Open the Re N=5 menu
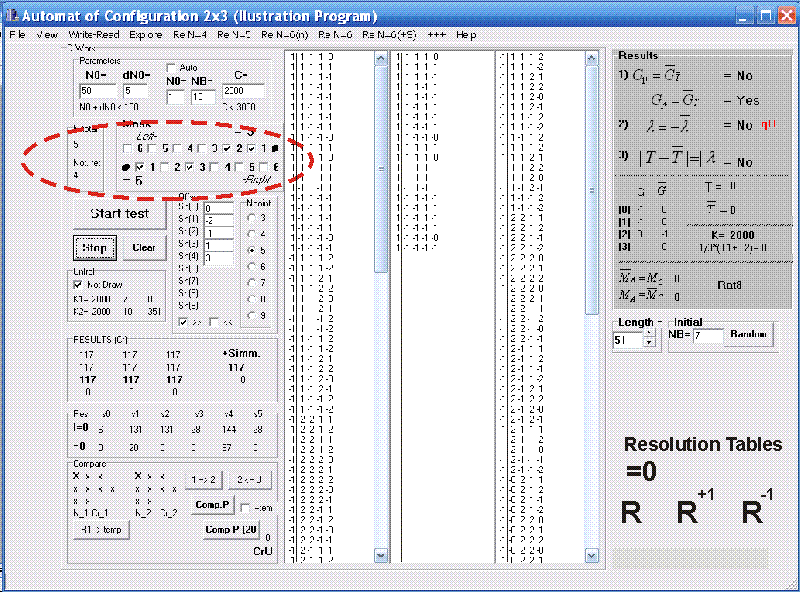The width and height of the screenshot is (800, 592). (x=234, y=35)
